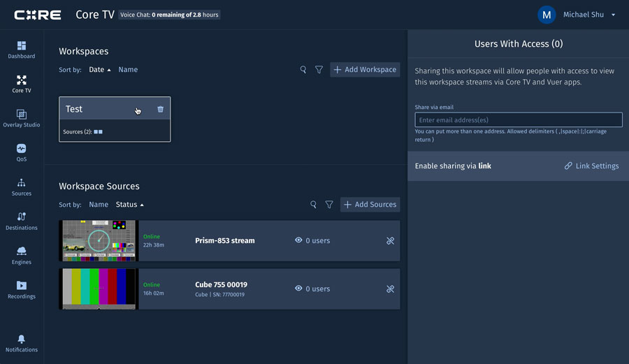Open Engines page
The width and height of the screenshot is (629, 364).
(22, 255)
